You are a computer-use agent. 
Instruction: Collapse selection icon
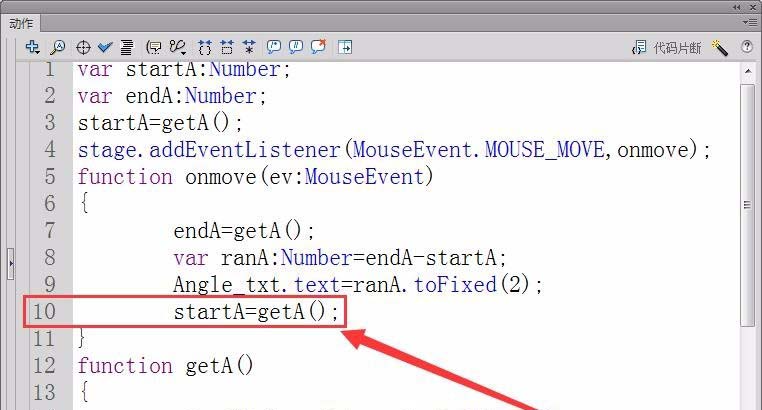tap(227, 47)
